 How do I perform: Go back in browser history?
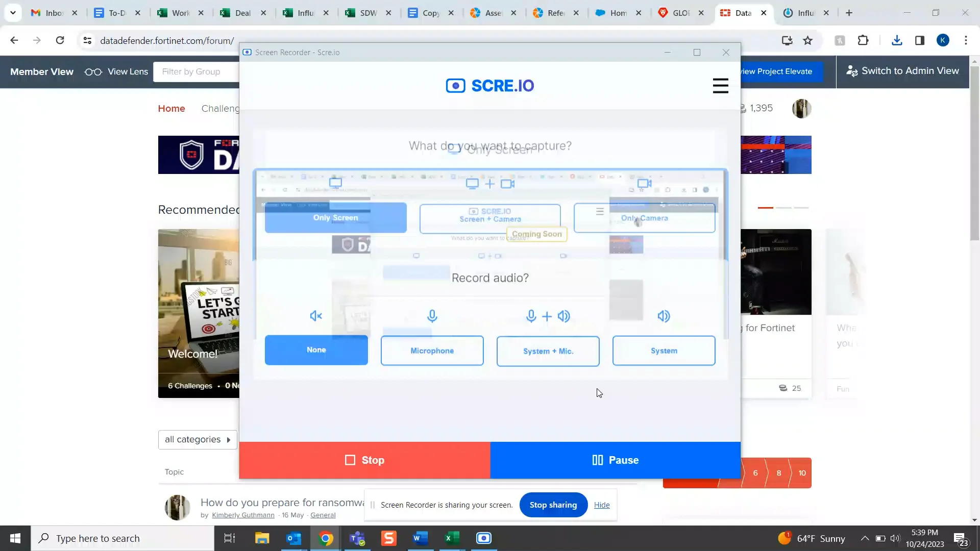pos(14,40)
